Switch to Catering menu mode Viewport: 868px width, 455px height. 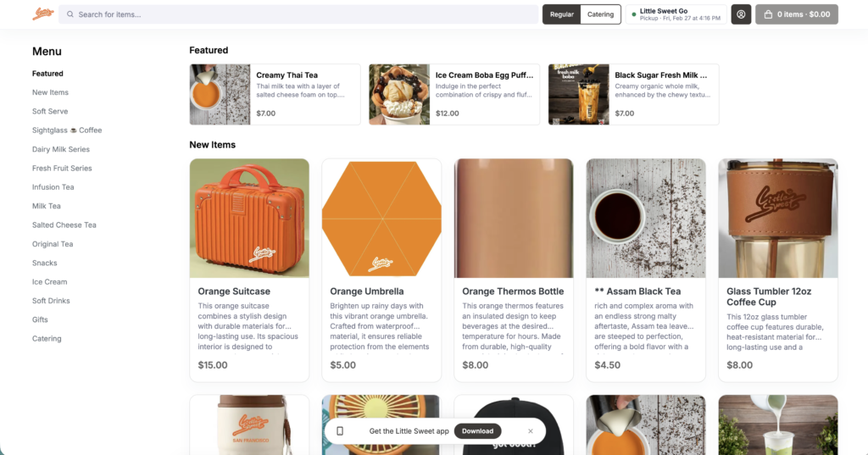pos(600,14)
